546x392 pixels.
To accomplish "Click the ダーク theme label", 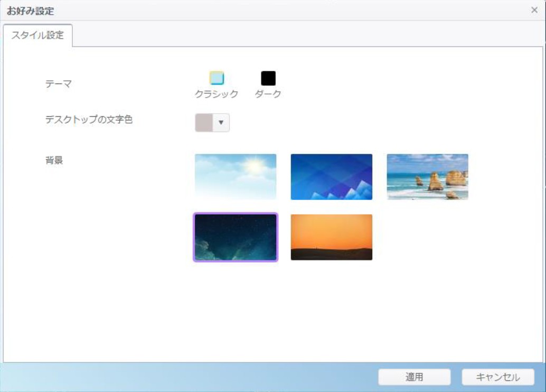I will [268, 94].
